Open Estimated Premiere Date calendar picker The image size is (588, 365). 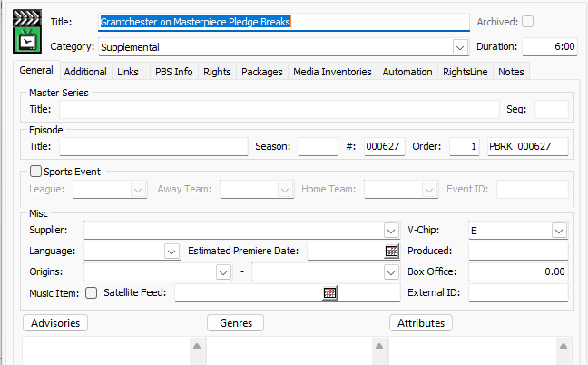391,251
